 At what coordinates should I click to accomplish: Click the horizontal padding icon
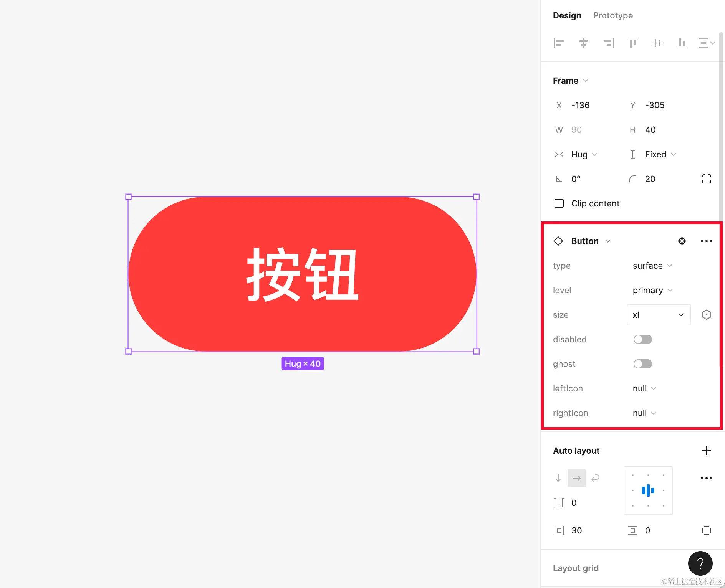click(559, 530)
